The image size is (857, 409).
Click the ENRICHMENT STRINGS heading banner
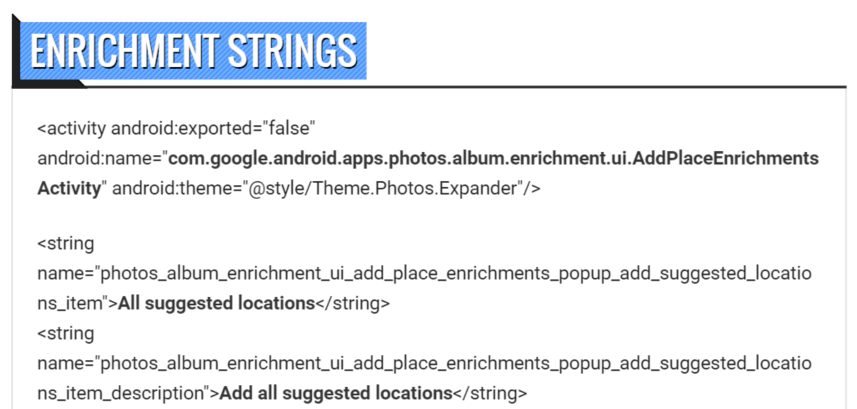tap(192, 51)
